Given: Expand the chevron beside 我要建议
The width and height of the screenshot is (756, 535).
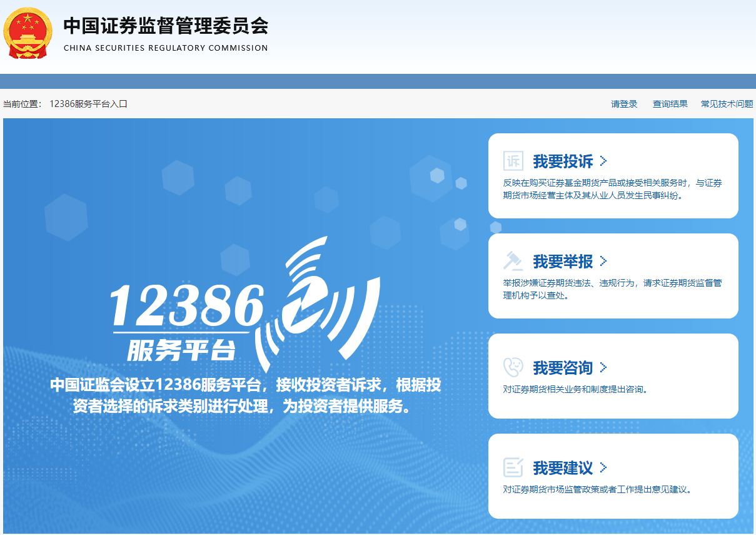Looking at the screenshot, I should click(x=603, y=467).
